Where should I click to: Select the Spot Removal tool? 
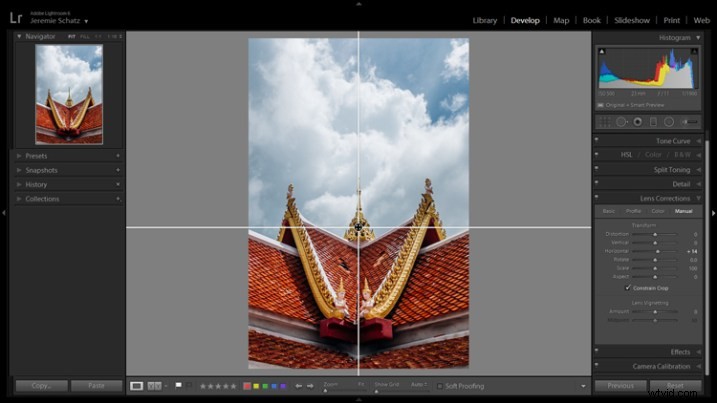click(x=621, y=122)
